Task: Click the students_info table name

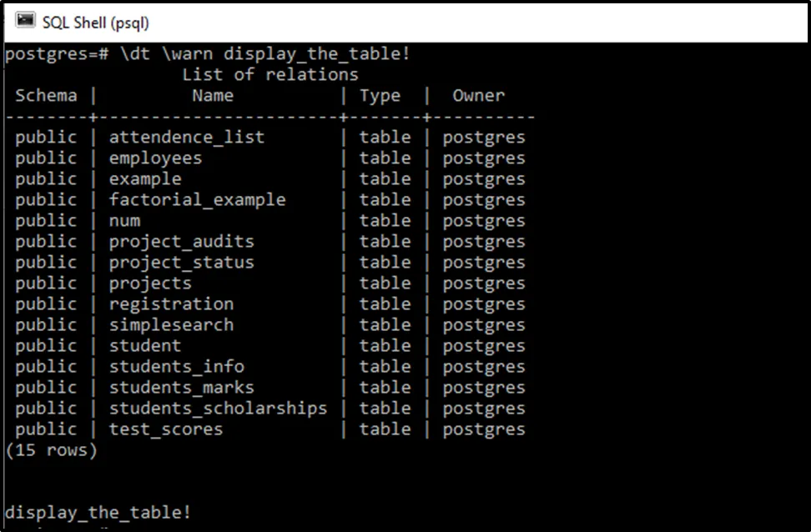Action: (x=176, y=367)
